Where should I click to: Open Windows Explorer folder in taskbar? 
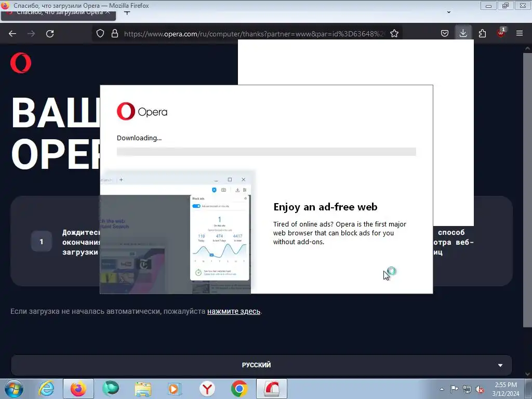tap(143, 389)
